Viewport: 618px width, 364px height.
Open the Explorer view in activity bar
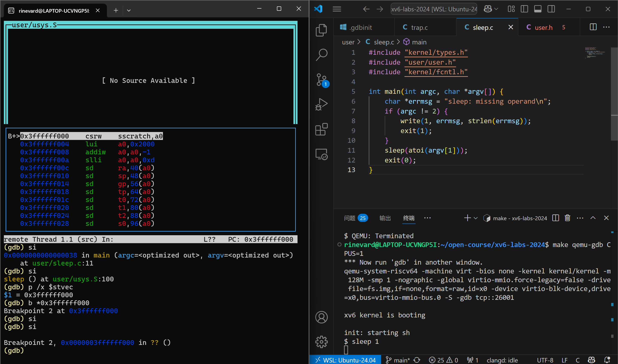[321, 30]
